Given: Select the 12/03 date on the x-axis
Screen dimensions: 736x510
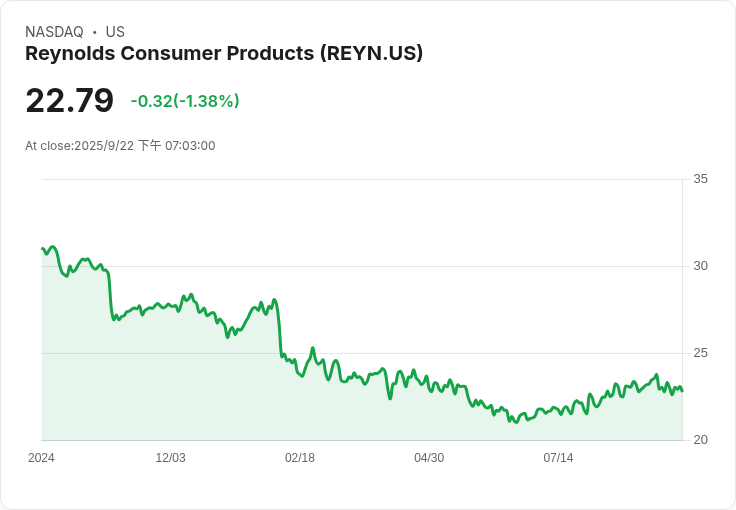Looking at the screenshot, I should coord(170,458).
